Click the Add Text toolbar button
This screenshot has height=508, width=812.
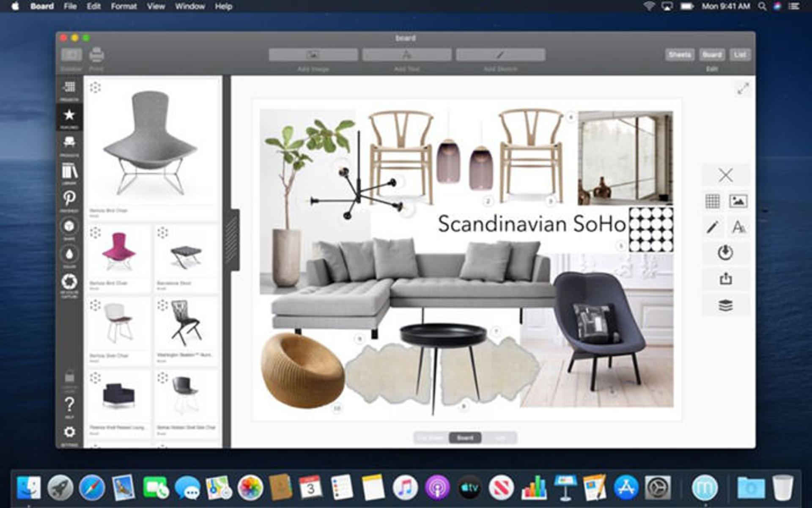point(407,55)
